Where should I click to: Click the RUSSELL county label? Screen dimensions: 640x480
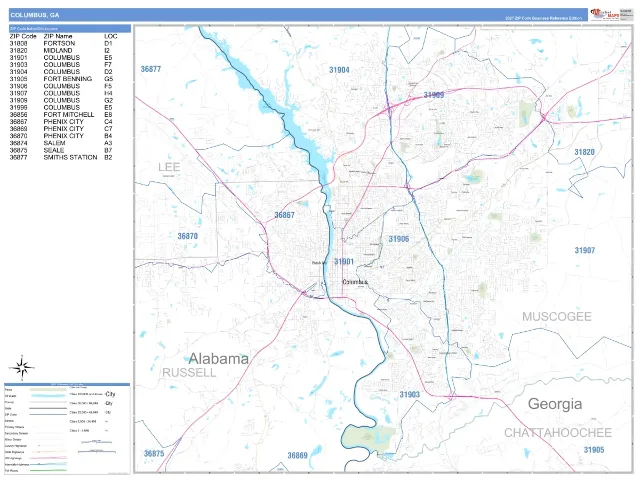[x=189, y=372]
